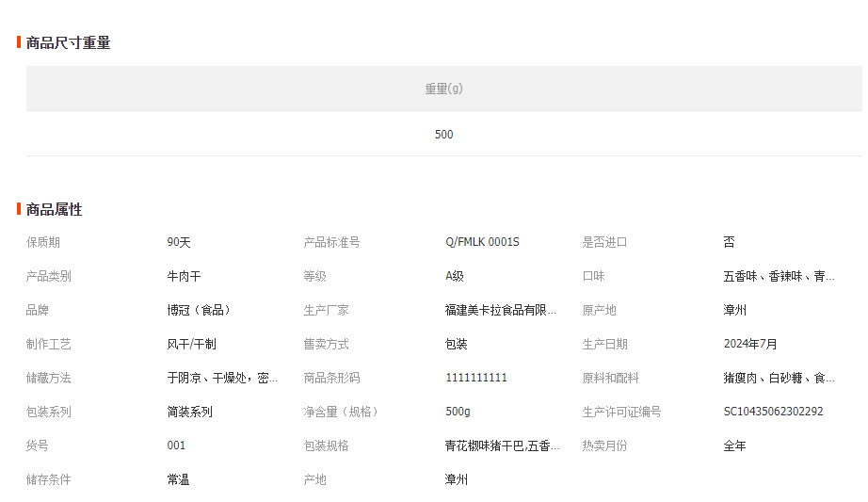Click the truncated ingredients value 猪瘦肉、白砂糖
Screen dimensions: 868x502
779,378
